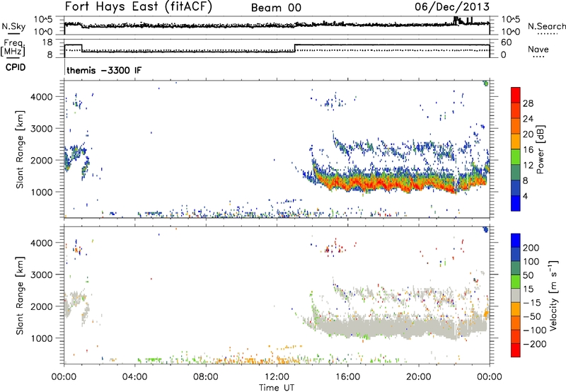Click the '12:00' time tick label
This screenshot has height=392, width=566.
click(277, 377)
